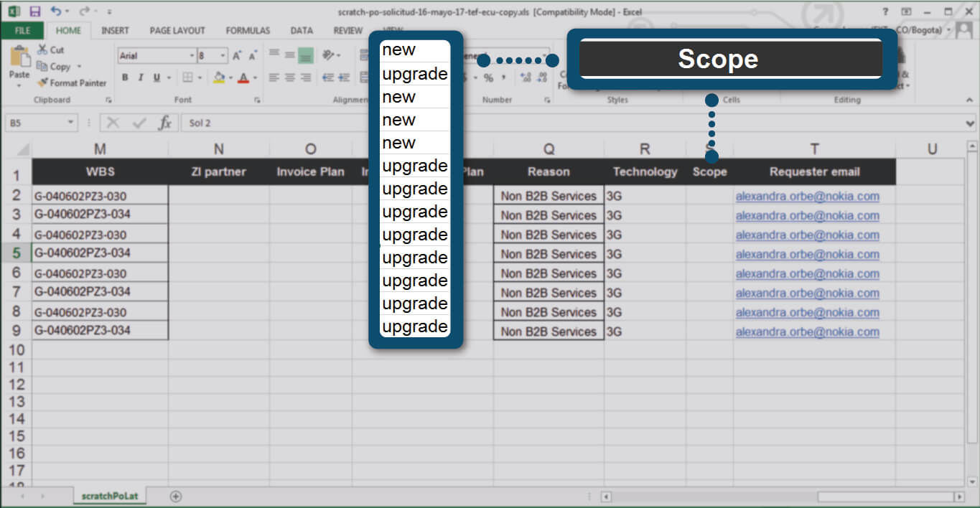Click the Increase Font Size icon
Image resolution: width=980 pixels, height=508 pixels.
point(237,55)
